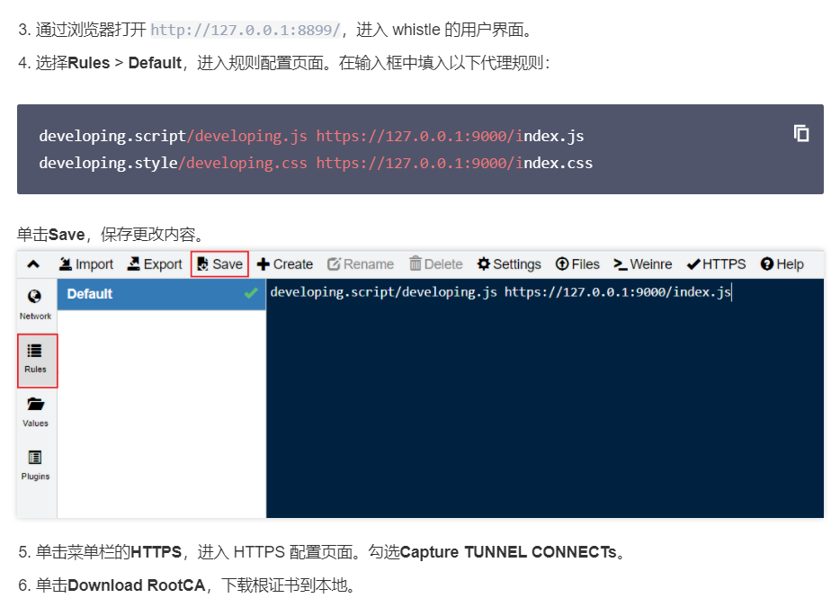Create a new rule group
The width and height of the screenshot is (840, 616).
click(284, 263)
